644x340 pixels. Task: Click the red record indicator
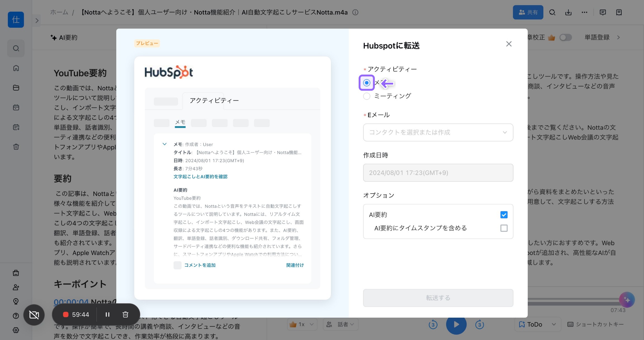pos(66,315)
